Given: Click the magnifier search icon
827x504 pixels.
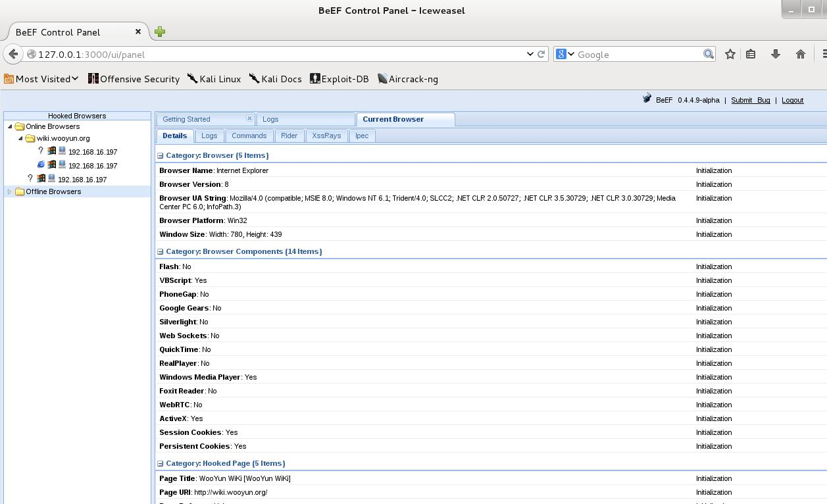Looking at the screenshot, I should [709, 54].
